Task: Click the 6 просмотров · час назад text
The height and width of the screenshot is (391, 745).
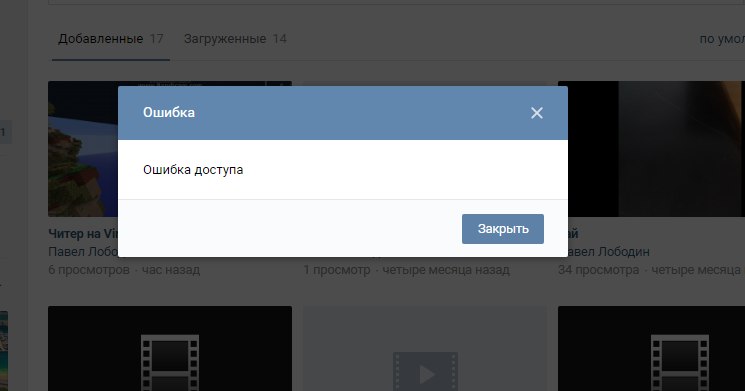Action: point(124,270)
